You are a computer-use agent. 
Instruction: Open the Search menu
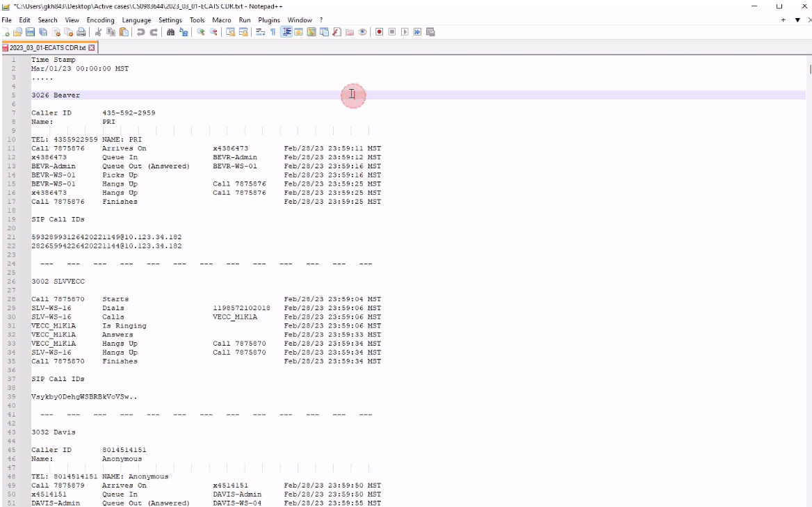48,20
